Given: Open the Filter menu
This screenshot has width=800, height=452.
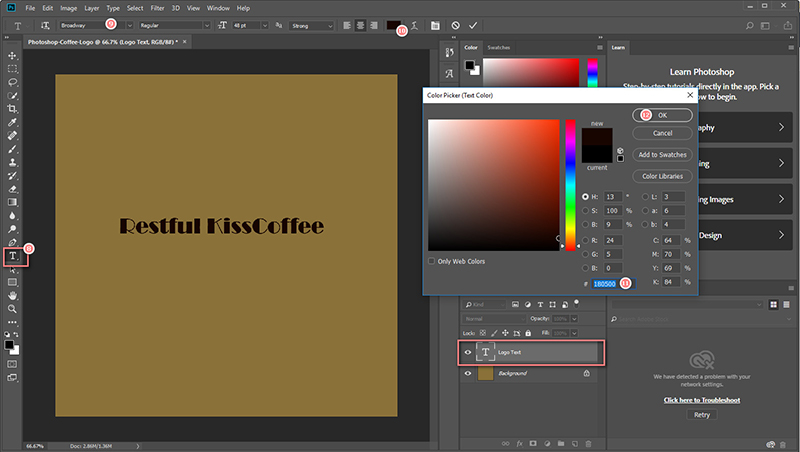Looking at the screenshot, I should point(157,8).
